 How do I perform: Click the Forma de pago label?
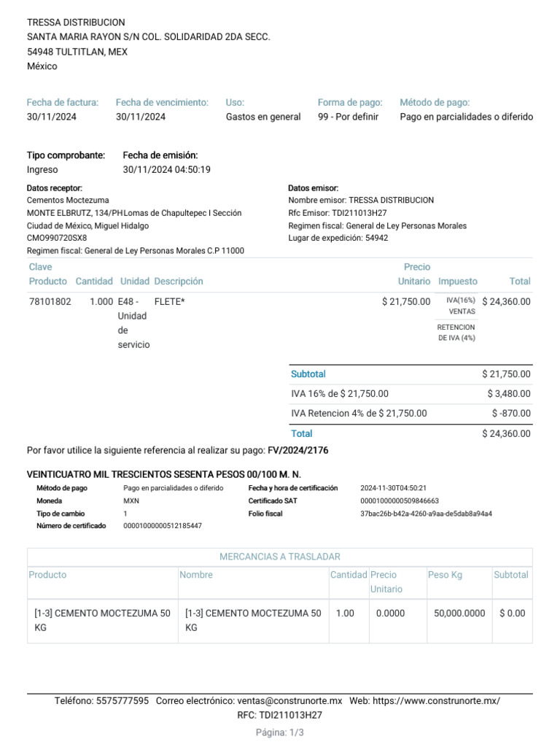350,102
